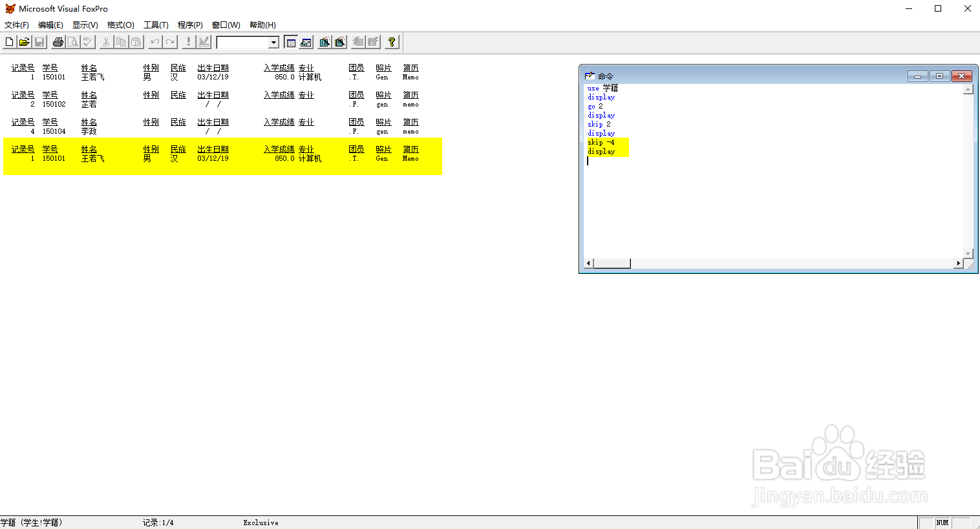Viewport: 980px width, 529px height.
Task: Click the Cut scissors icon
Action: 106,42
